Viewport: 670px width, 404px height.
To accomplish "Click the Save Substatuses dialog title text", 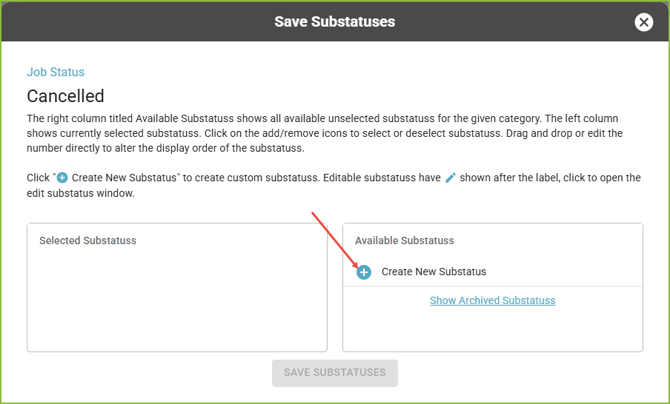I will [335, 21].
